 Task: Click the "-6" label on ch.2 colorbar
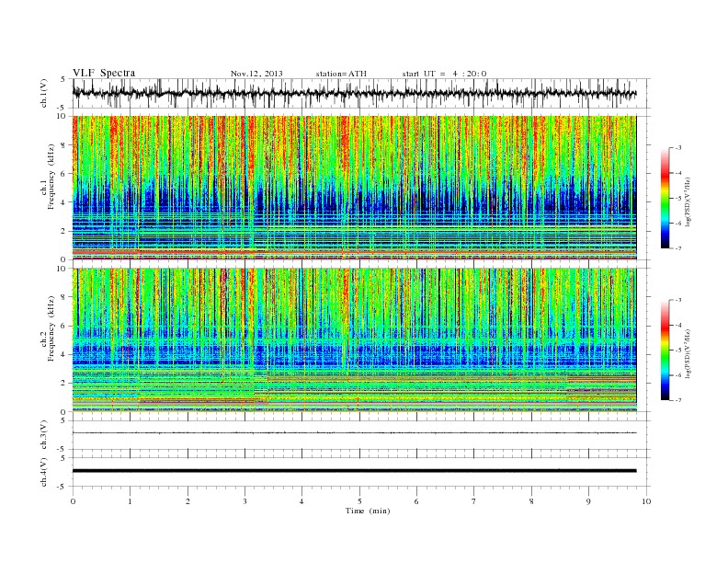(678, 375)
